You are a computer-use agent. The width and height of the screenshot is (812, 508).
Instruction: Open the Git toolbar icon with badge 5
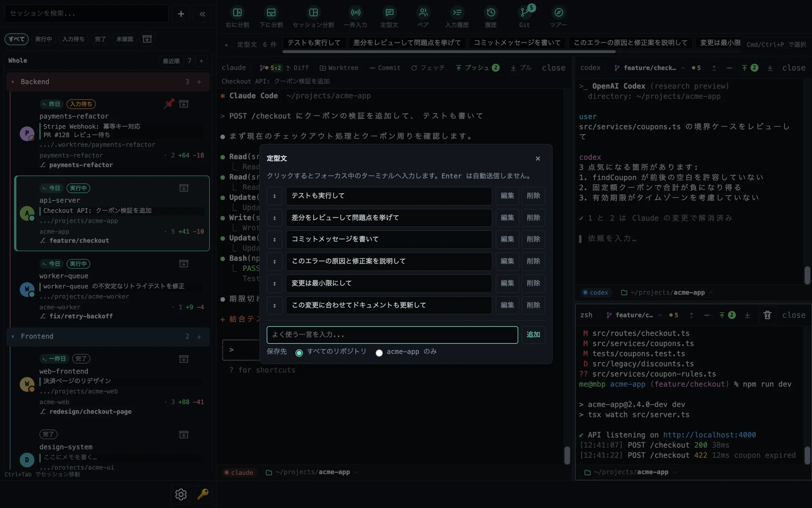click(x=524, y=13)
